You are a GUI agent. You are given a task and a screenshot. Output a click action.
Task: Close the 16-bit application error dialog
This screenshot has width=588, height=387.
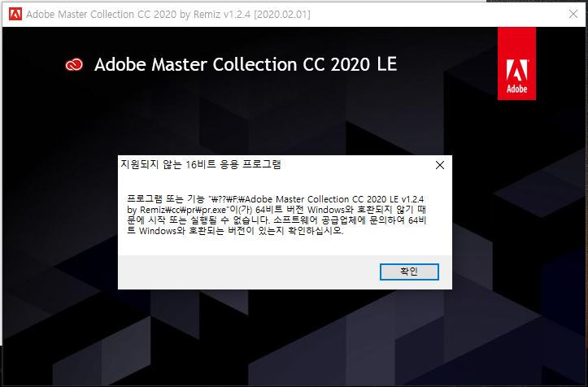[440, 165]
